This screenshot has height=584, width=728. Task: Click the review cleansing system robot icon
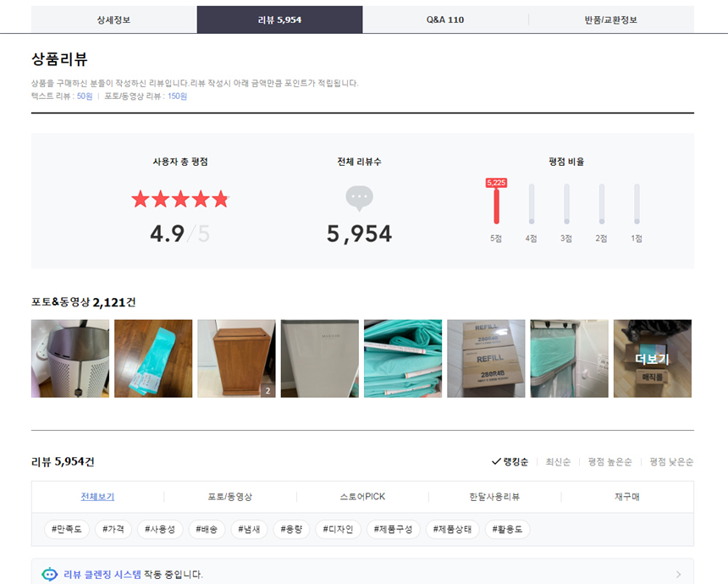pos(50,575)
